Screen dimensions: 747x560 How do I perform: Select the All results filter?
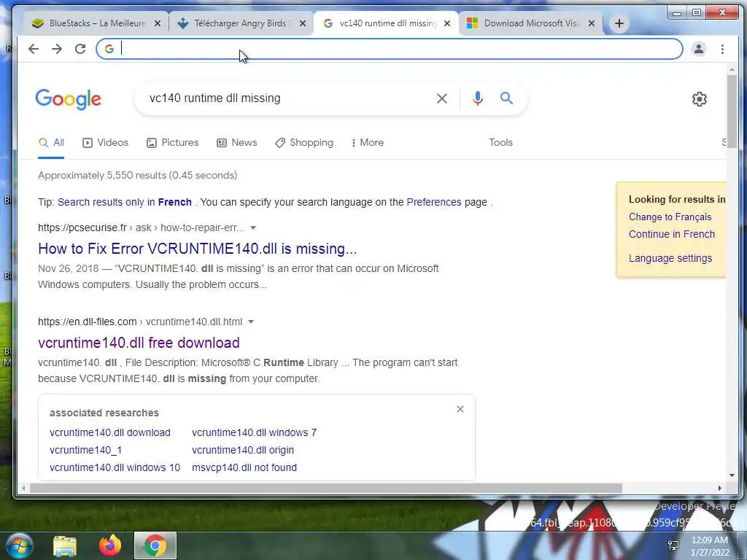51,142
